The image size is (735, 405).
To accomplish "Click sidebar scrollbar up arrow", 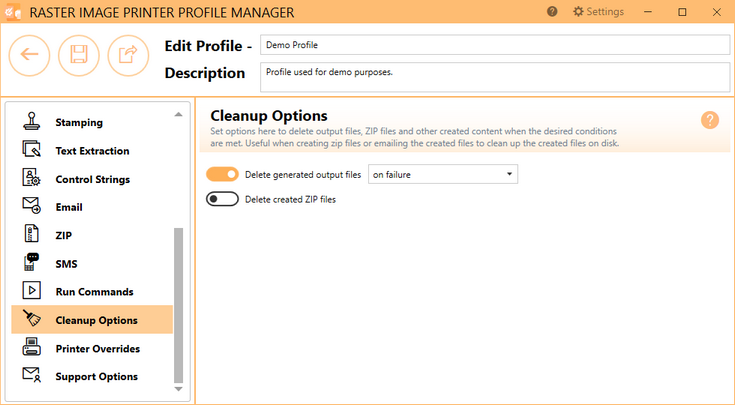I will pyautogui.click(x=178, y=114).
